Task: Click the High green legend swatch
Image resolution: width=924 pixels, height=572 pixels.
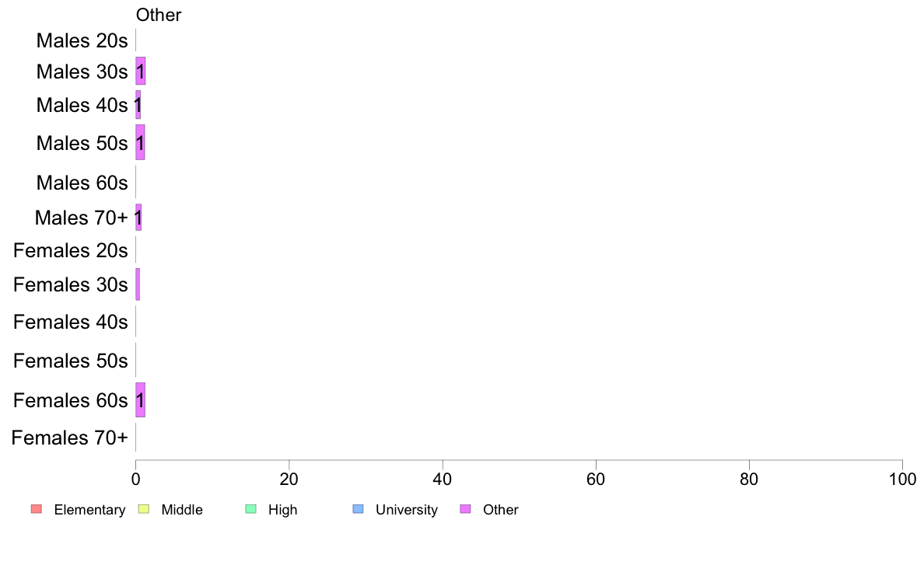Action: pos(251,509)
